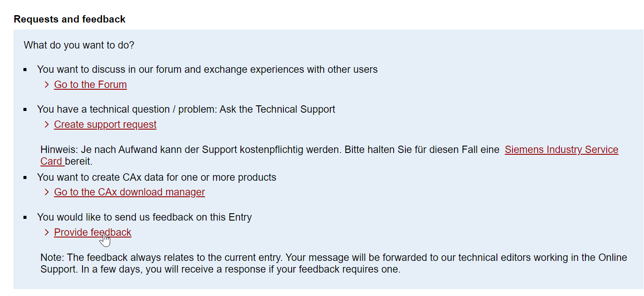Open the Go to the Forum link
Image resolution: width=644 pixels, height=296 pixels.
click(90, 85)
